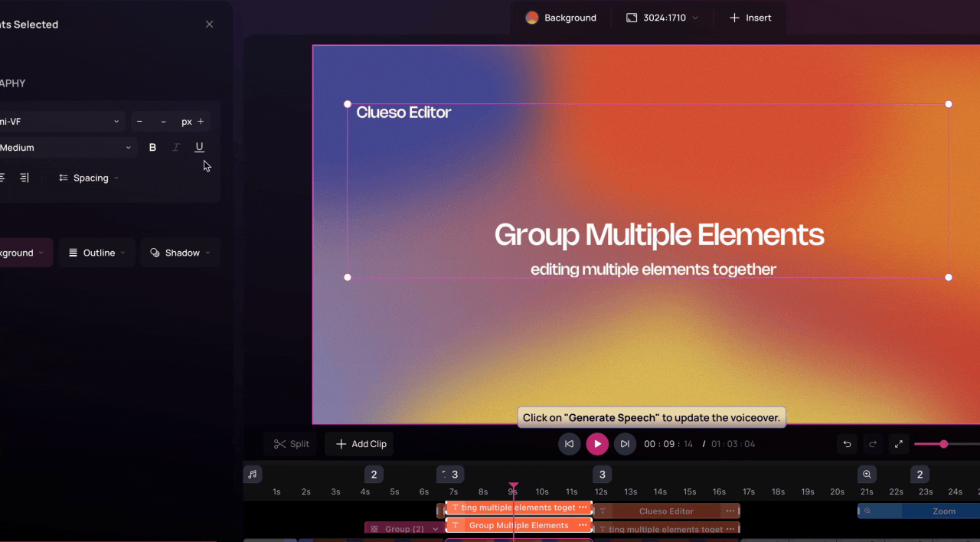Screen dimensions: 980x542
Task: Select the highlighted orange 'ting multiple elements toget' clip
Action: [518, 508]
